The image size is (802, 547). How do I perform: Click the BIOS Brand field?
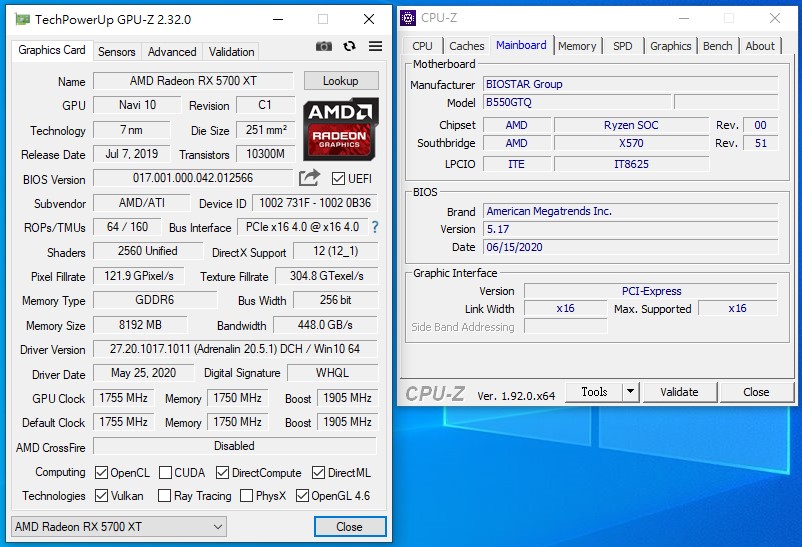pyautogui.click(x=631, y=211)
